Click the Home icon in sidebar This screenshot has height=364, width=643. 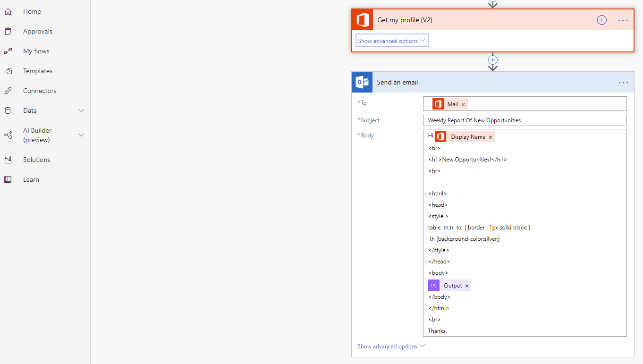8,11
